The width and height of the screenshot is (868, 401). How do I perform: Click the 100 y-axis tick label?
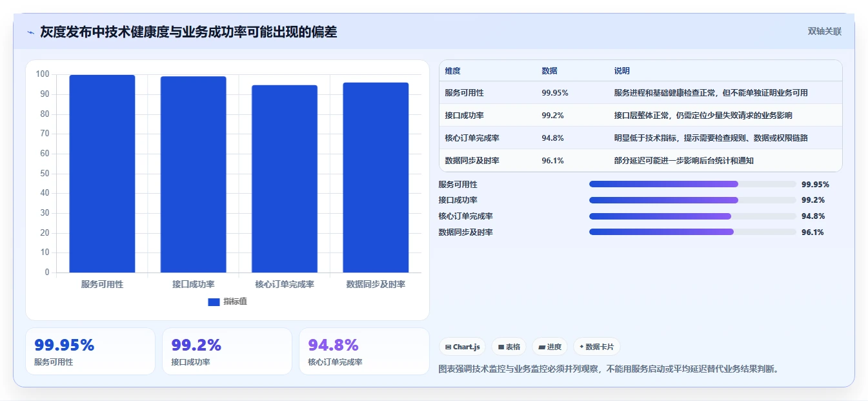point(43,74)
